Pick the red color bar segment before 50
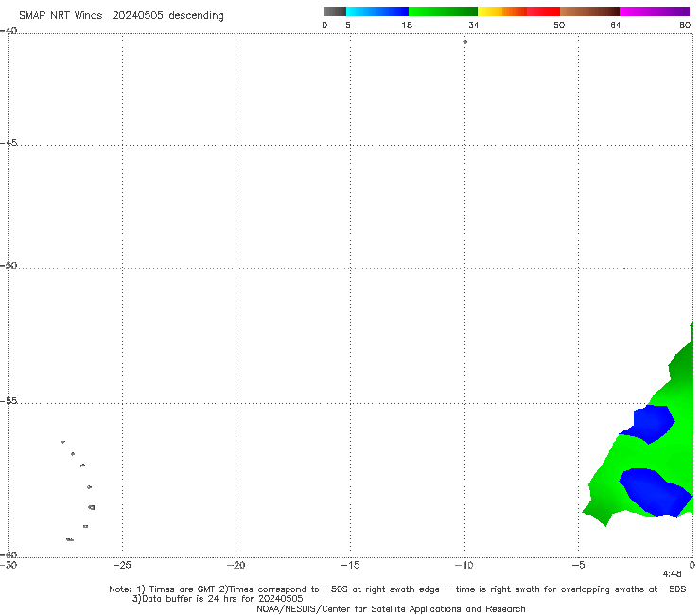 pyautogui.click(x=543, y=11)
